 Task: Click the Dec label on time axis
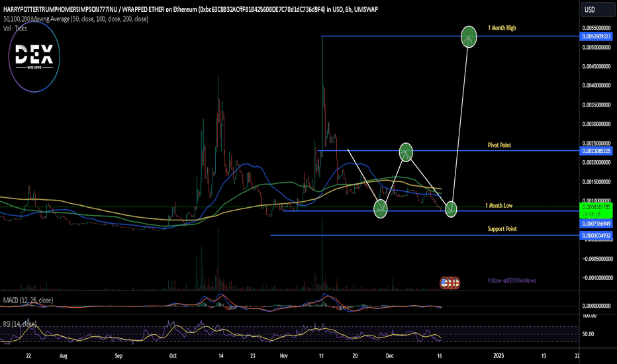389,356
